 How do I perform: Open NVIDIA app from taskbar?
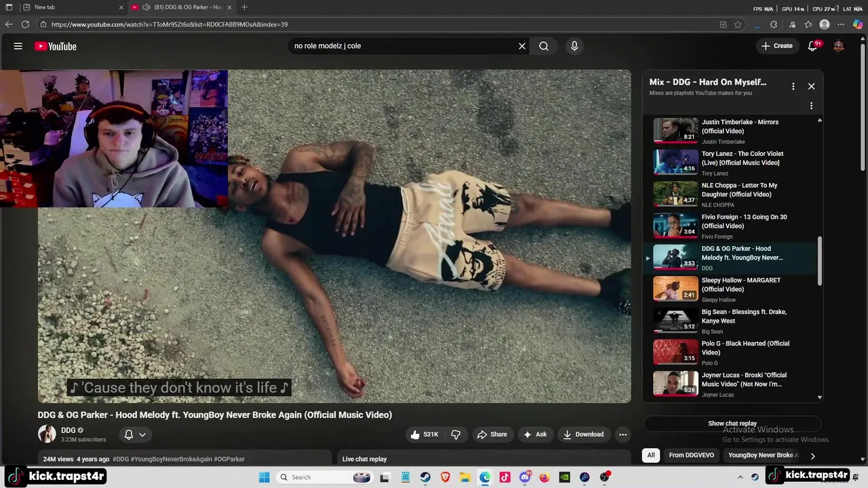click(x=565, y=477)
